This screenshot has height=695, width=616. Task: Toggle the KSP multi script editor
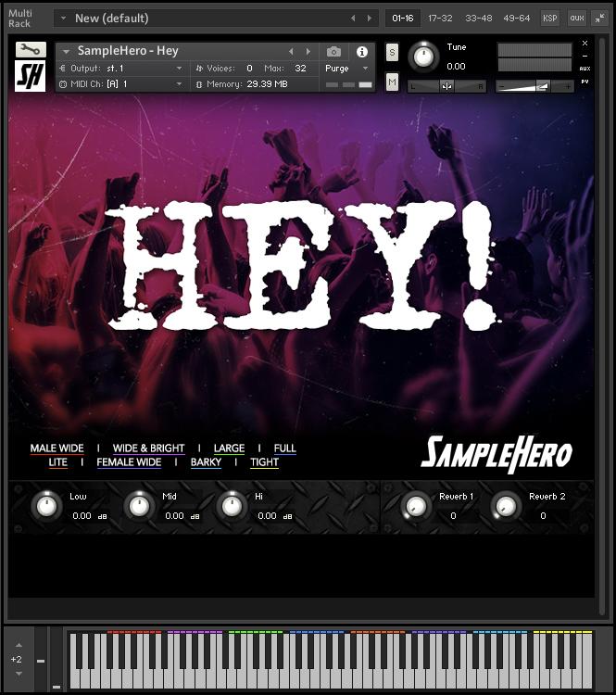click(550, 19)
